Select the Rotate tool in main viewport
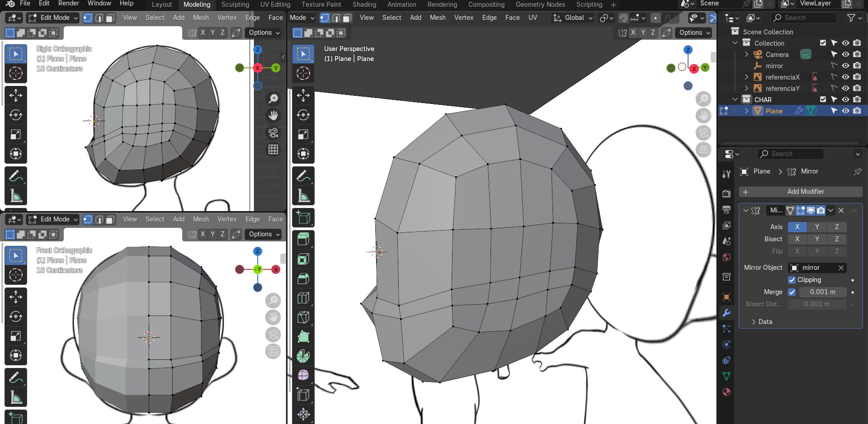 (303, 115)
